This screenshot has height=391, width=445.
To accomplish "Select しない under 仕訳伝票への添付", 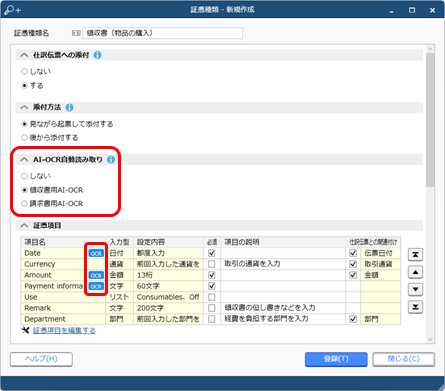I will pyautogui.click(x=24, y=71).
